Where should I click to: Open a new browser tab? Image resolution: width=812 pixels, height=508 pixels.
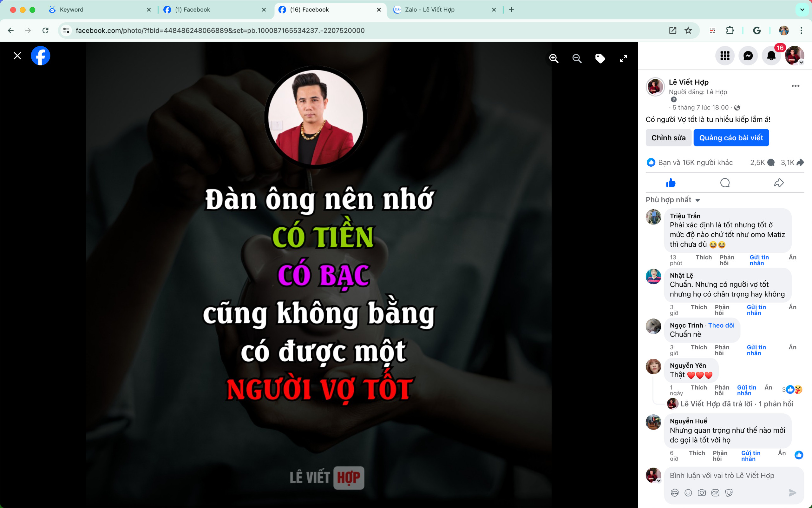pyautogui.click(x=511, y=10)
